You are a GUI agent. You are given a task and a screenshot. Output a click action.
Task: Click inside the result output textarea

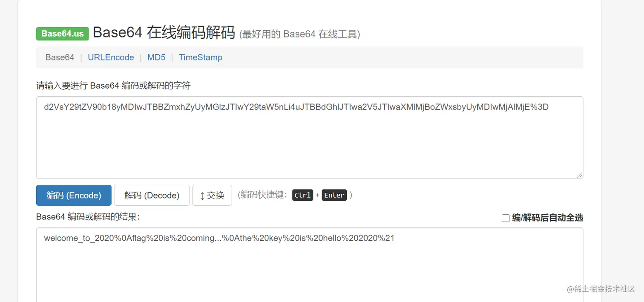coord(310,265)
